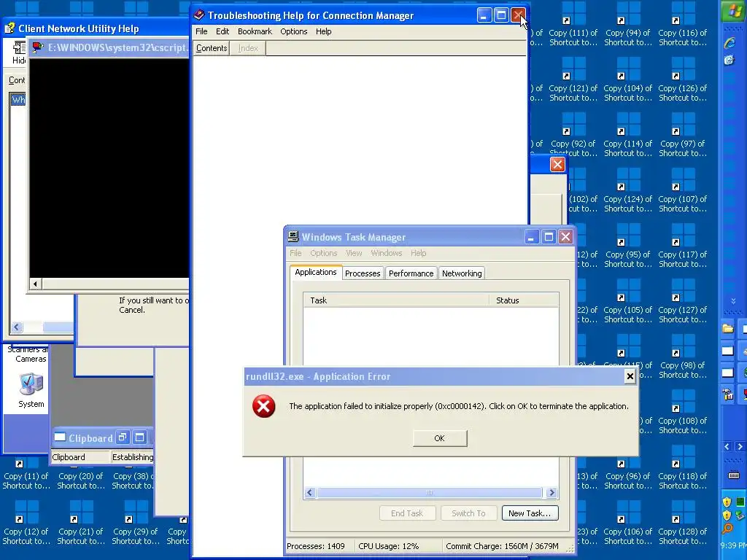Click left scroll arrow in Client Network Utility Help
747x560 pixels.
click(18, 327)
